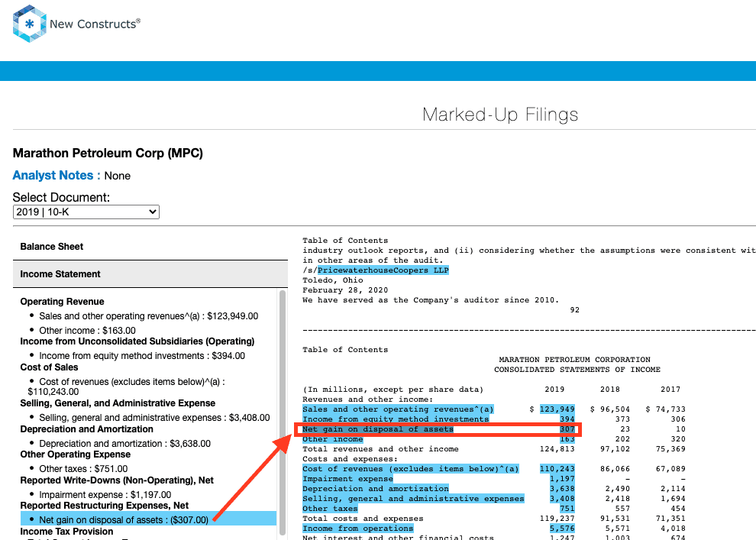Select Impairment expense : $1,197.00 item
Image resolution: width=756 pixels, height=540 pixels.
click(x=105, y=495)
